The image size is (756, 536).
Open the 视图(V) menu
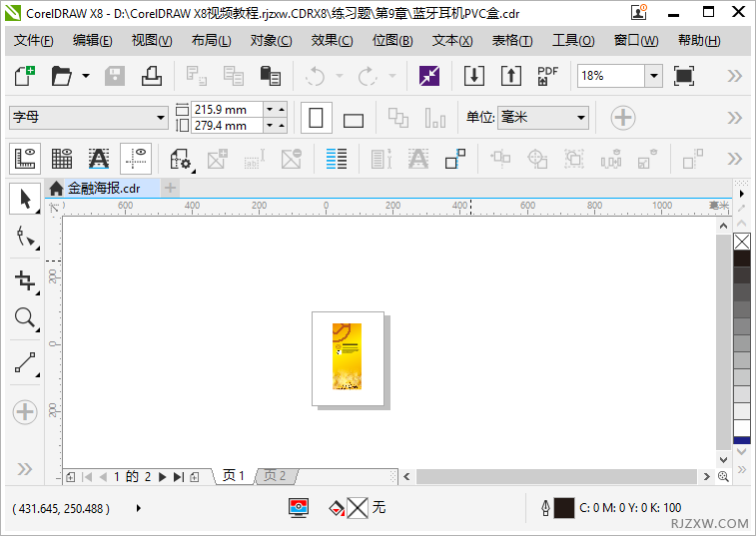(x=152, y=41)
